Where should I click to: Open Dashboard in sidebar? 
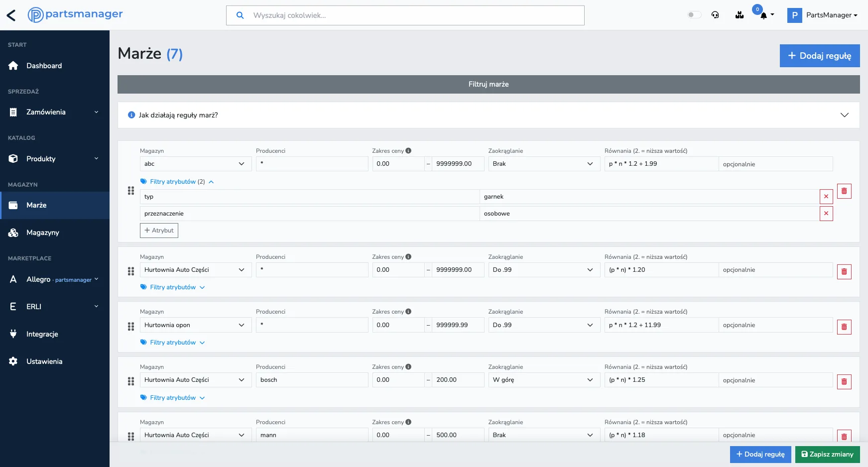(x=55, y=66)
